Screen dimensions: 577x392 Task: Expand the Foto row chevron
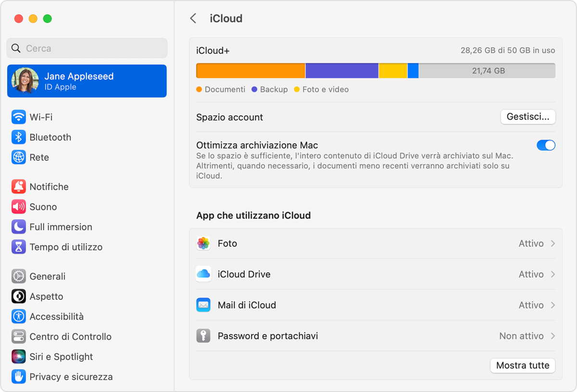[x=553, y=244]
